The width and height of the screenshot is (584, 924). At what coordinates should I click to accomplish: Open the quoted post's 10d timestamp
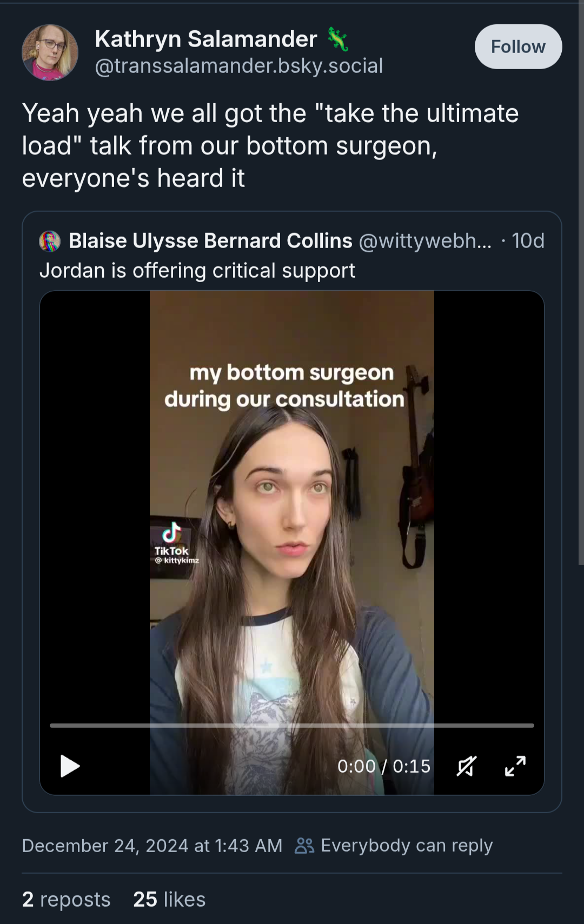528,241
